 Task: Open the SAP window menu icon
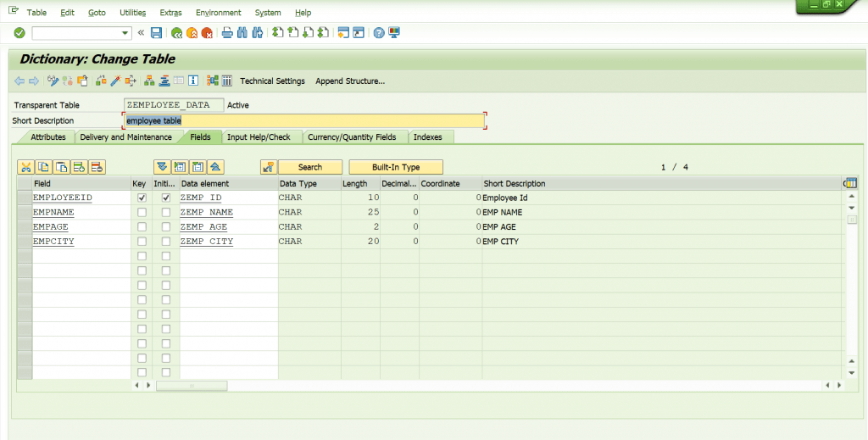(14, 11)
